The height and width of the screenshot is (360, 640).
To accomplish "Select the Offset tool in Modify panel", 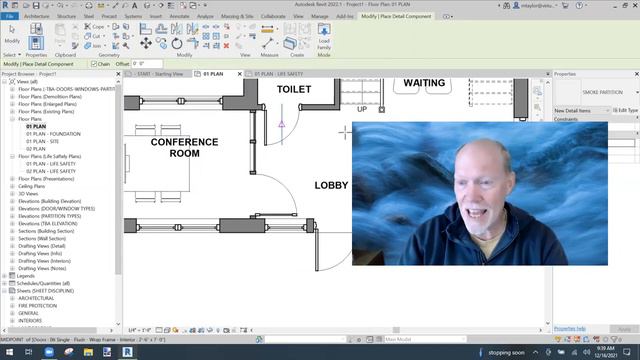I will pyautogui.click(x=161, y=29).
